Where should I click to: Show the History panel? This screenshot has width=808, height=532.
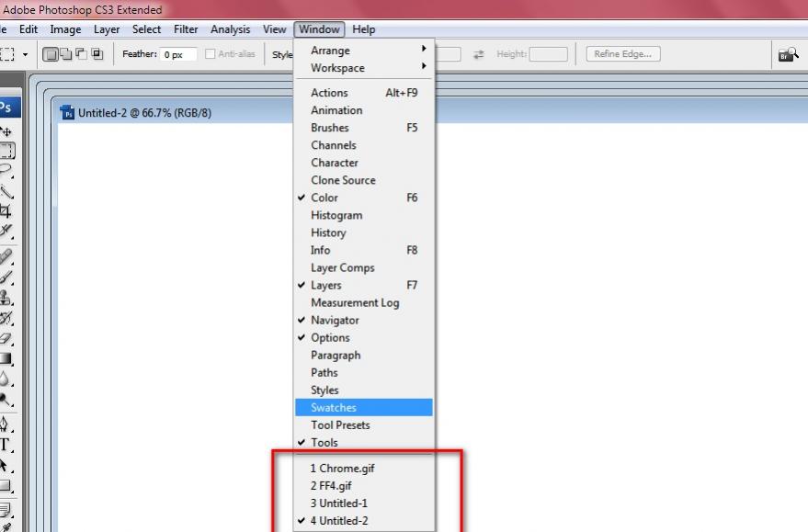tap(364, 232)
